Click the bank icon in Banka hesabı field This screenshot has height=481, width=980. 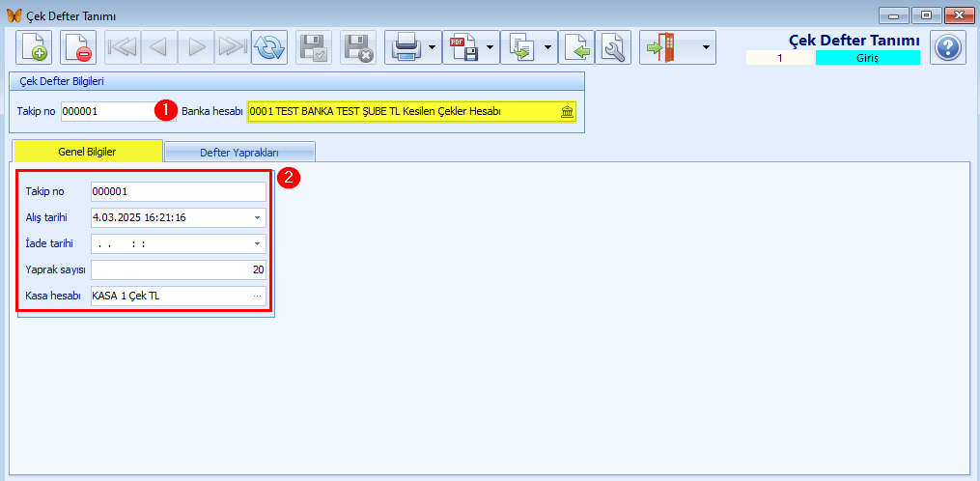pos(567,113)
